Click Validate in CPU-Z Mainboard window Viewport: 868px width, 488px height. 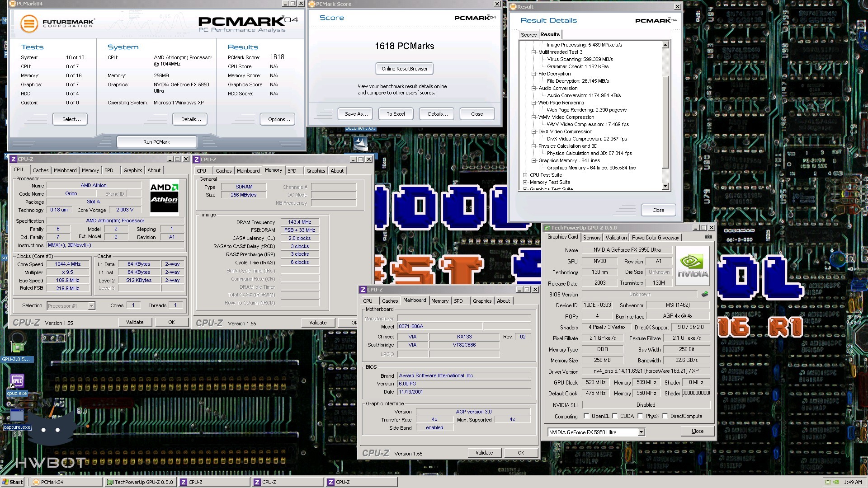484,453
